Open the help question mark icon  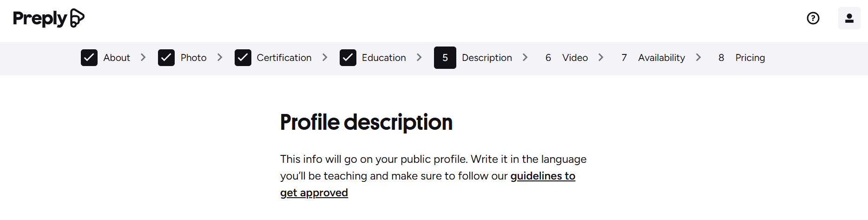pyautogui.click(x=813, y=18)
